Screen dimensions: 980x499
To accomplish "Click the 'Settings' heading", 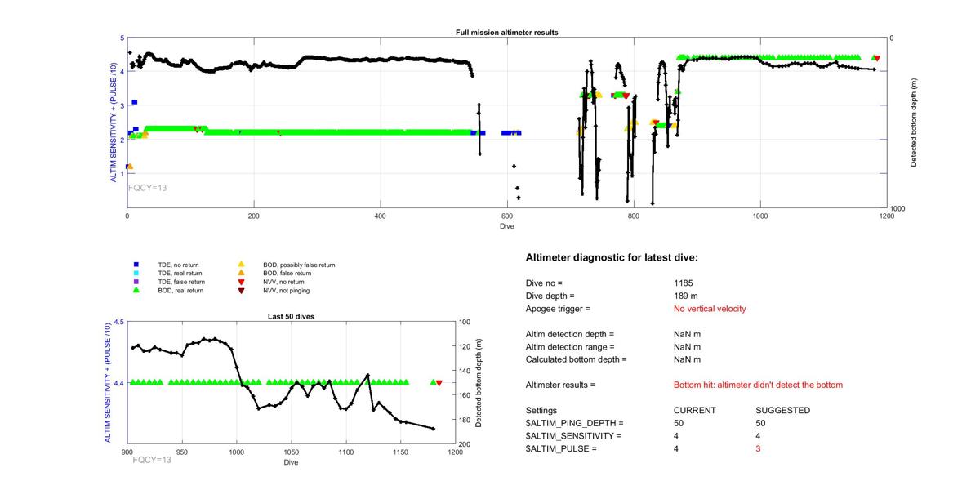I will click(x=541, y=411).
